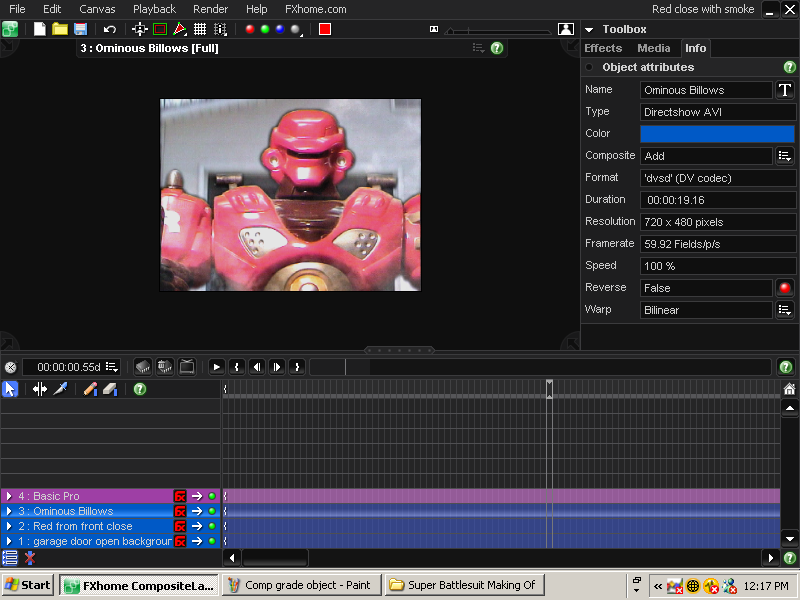Expand the Basic Pro layer
This screenshot has height=600, width=800.
click(x=9, y=496)
